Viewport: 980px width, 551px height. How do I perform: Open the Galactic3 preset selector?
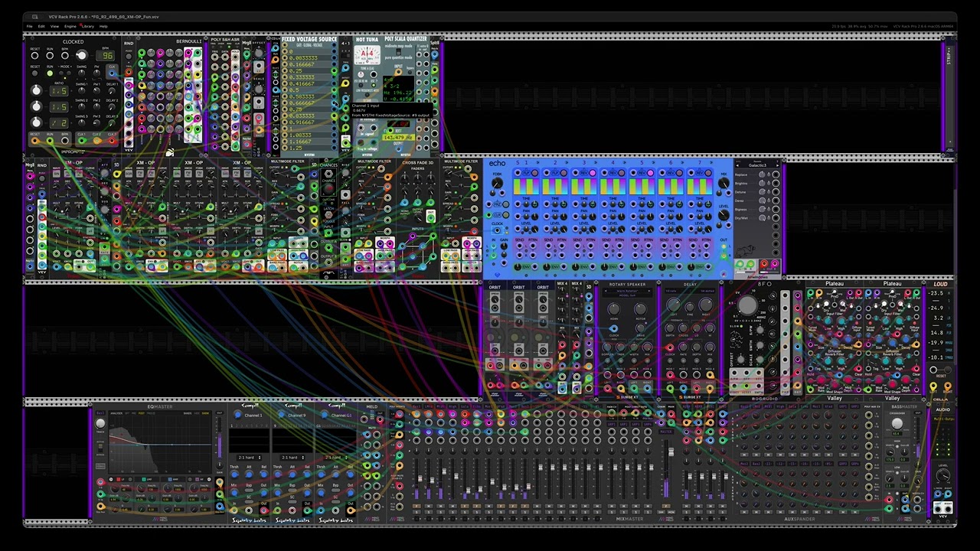(757, 165)
